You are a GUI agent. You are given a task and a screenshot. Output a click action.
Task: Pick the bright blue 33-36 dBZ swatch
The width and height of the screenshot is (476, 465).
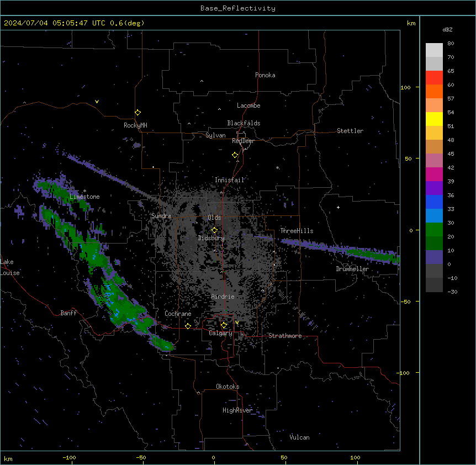point(434,202)
